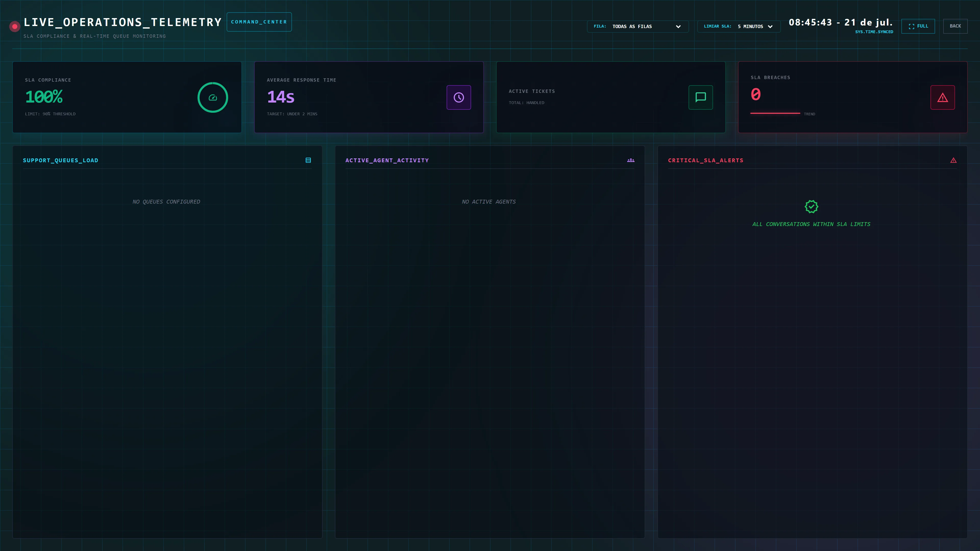Click the SLA breaches count 0
This screenshot has height=551, width=980.
click(x=755, y=94)
